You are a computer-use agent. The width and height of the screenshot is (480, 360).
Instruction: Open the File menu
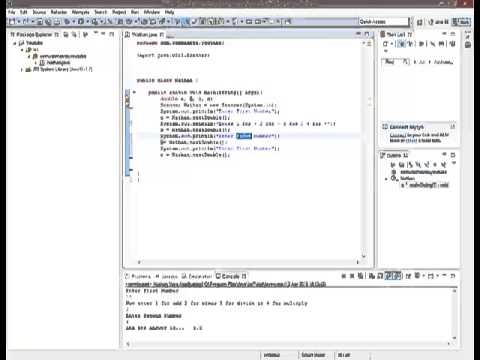coord(12,12)
